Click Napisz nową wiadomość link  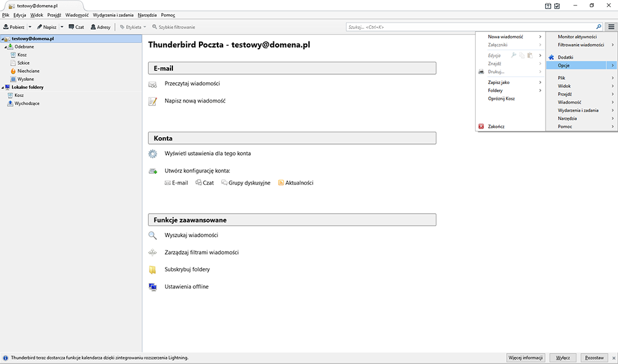click(x=195, y=100)
